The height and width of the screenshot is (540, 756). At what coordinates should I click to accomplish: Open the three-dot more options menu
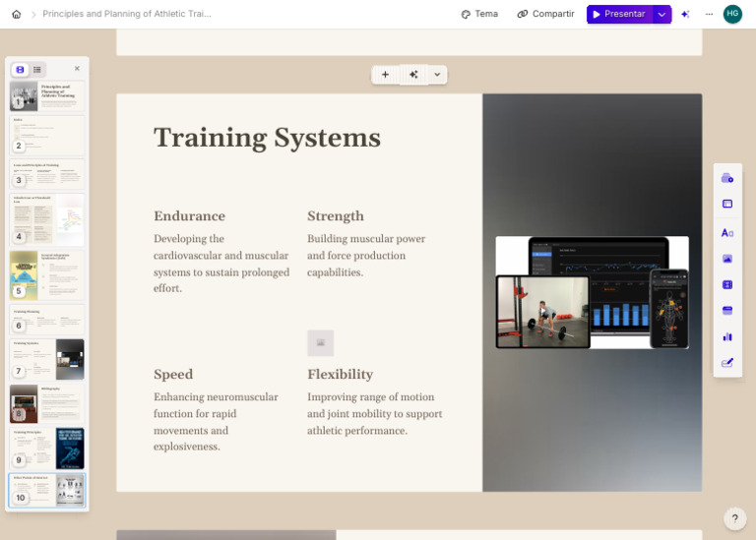pos(709,14)
